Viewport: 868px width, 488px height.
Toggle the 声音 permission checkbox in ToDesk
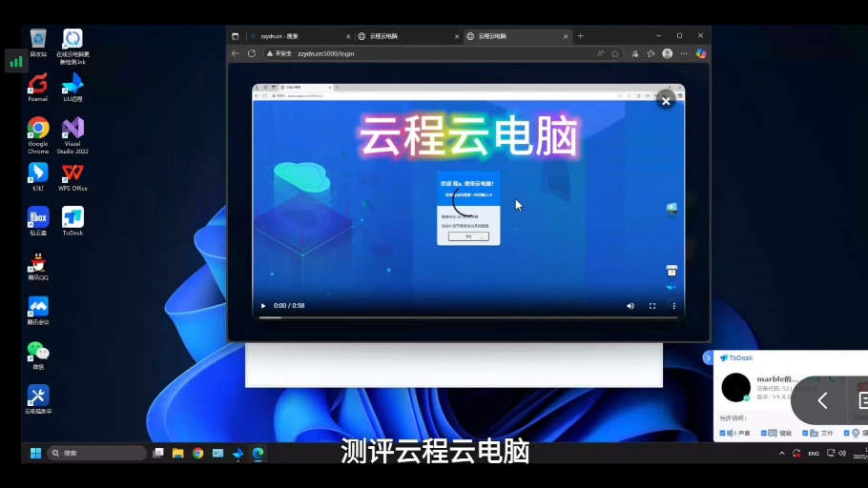[722, 434]
